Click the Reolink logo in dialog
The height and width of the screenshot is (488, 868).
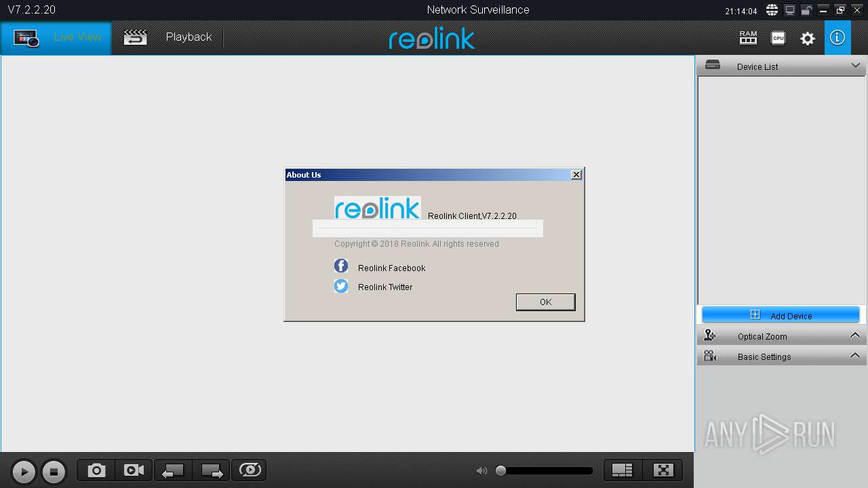[x=378, y=208]
